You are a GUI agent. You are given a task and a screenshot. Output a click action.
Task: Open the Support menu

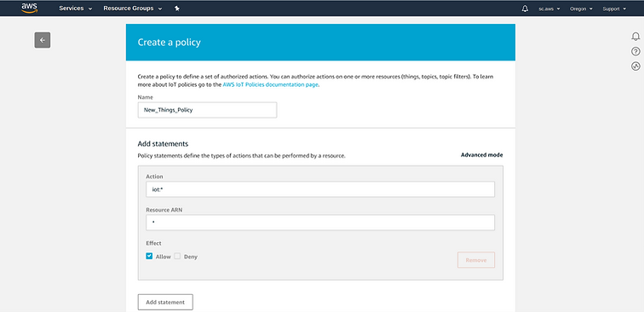click(614, 9)
